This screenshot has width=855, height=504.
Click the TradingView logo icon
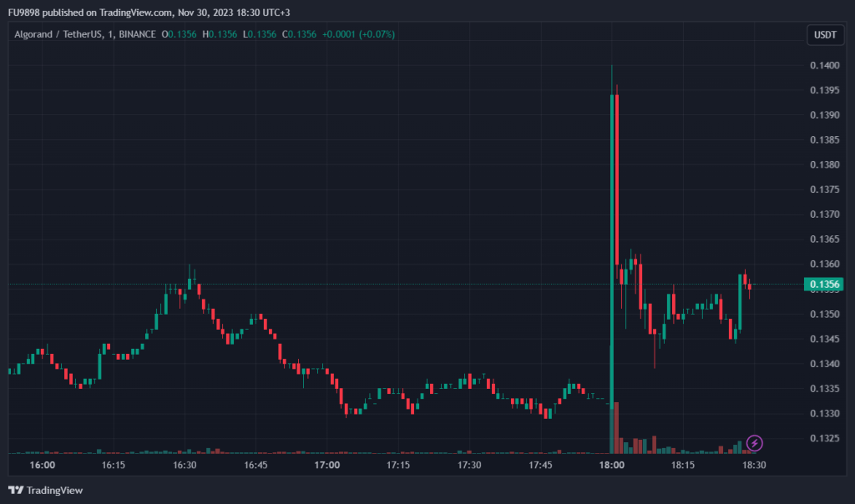coord(16,490)
